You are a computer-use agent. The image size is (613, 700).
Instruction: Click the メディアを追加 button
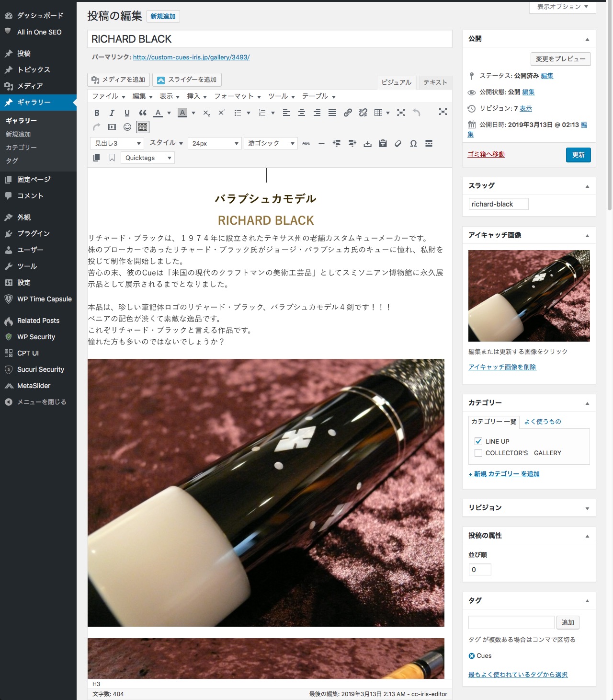pyautogui.click(x=119, y=80)
